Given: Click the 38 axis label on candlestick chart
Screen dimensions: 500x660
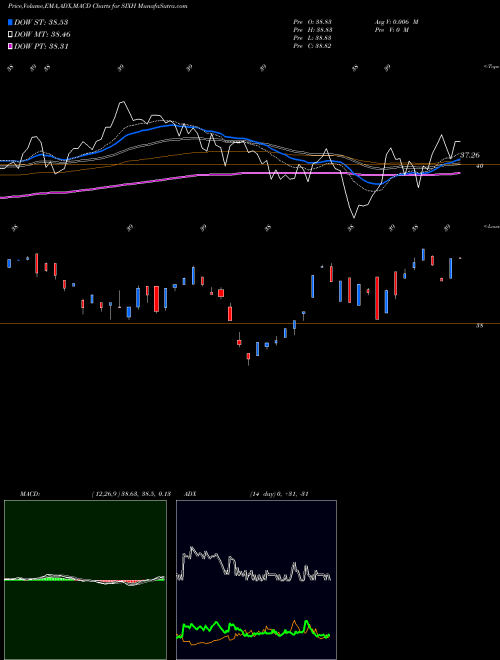Looking at the screenshot, I should [x=480, y=325].
